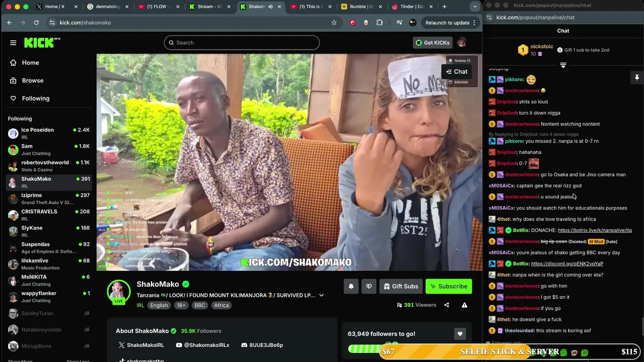Open site settings icon in chat popout

(489, 17)
